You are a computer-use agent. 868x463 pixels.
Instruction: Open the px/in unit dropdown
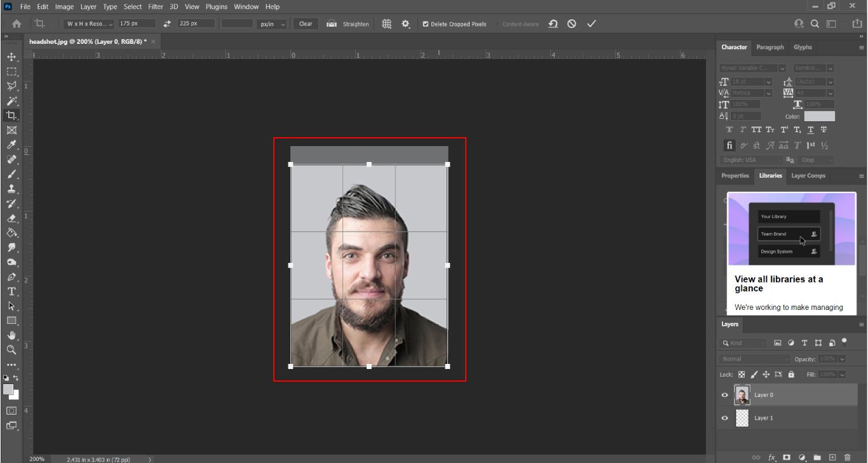272,23
